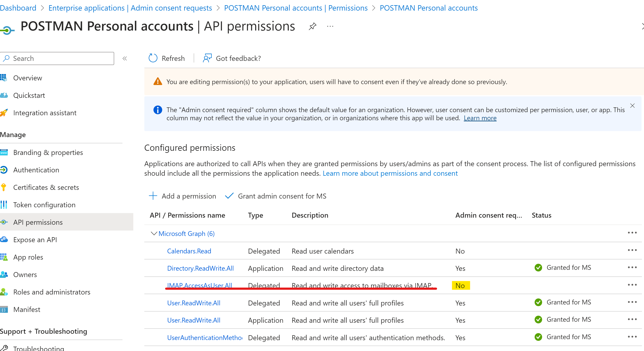The width and height of the screenshot is (644, 351).
Task: Click the blue info circle icon in banner
Action: pyautogui.click(x=158, y=110)
